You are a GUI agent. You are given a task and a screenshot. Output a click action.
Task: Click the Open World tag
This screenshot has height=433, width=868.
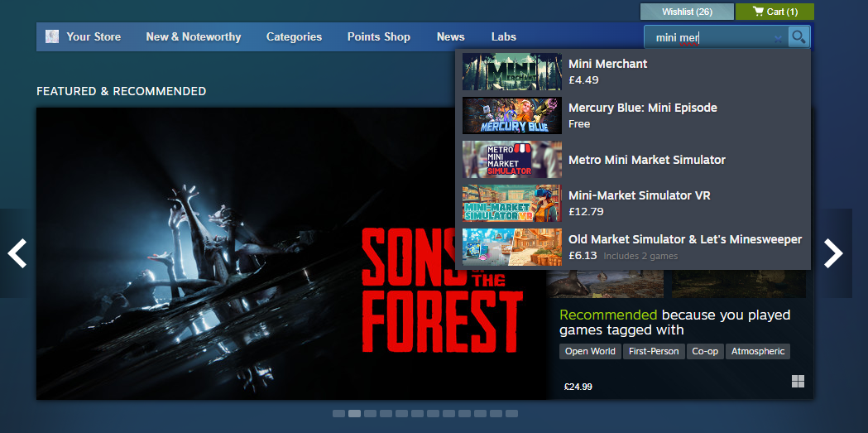(590, 351)
